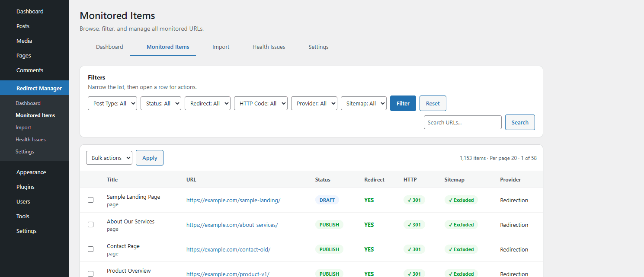Screen dimensions: 644x277
Task: Open the Provider filter dropdown
Action: coord(314,103)
